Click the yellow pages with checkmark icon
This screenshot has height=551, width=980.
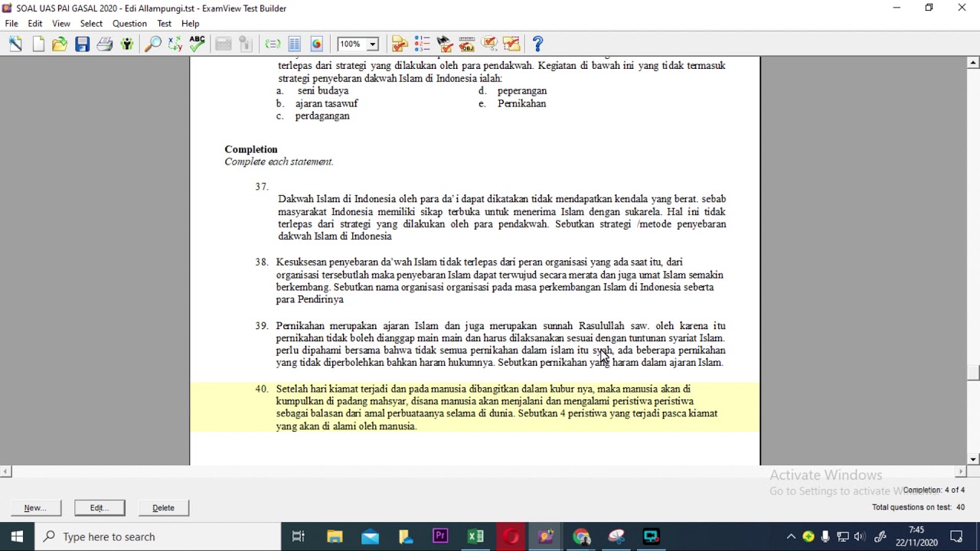pos(400,44)
